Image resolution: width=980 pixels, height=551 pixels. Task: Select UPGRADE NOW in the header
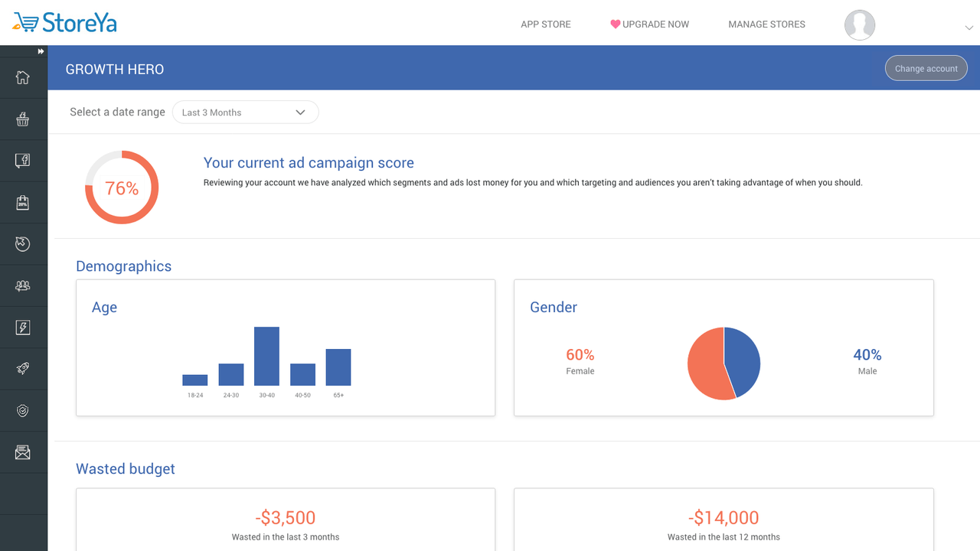pos(655,24)
